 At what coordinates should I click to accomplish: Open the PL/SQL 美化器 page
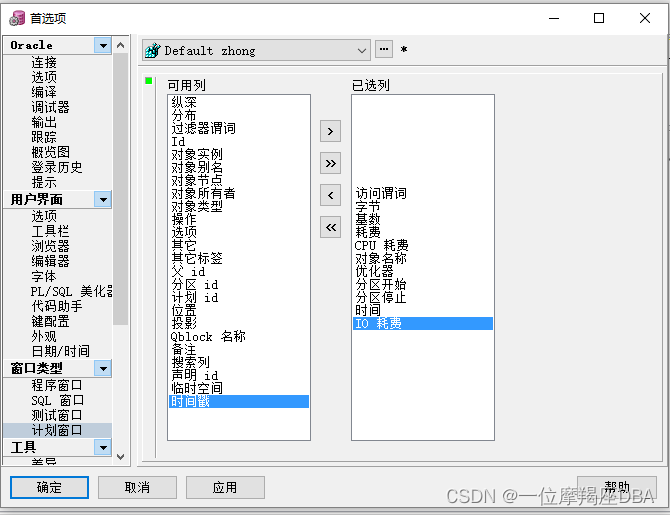pyautogui.click(x=71, y=291)
